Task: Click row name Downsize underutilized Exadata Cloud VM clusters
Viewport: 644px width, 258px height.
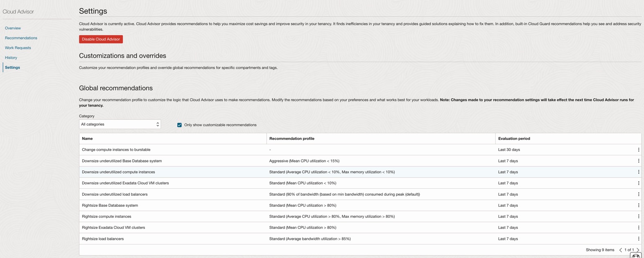Action: (125, 183)
